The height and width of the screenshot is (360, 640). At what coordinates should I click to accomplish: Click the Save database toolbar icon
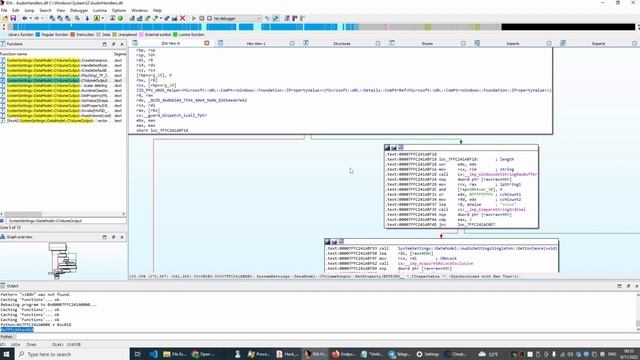click(13, 18)
